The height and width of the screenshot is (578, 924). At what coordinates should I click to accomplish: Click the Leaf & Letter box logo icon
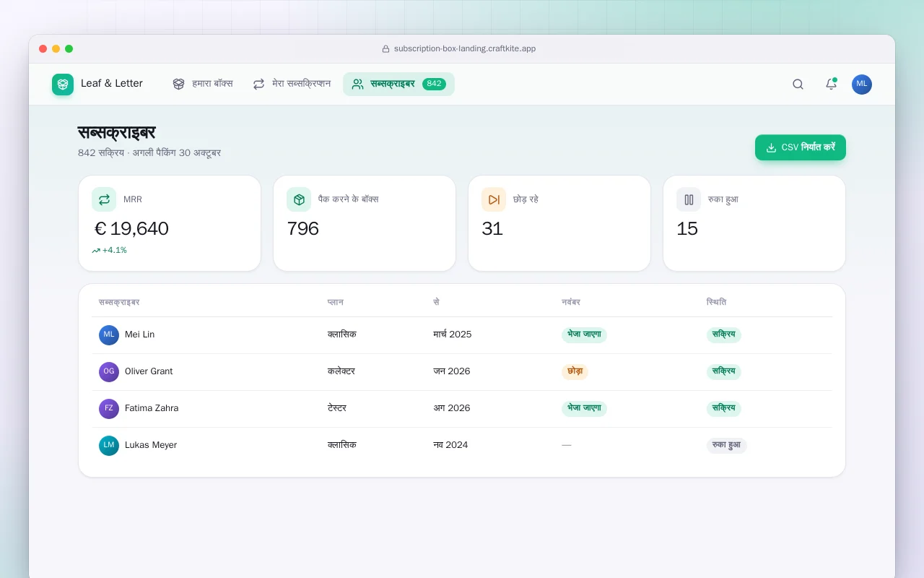coord(63,85)
